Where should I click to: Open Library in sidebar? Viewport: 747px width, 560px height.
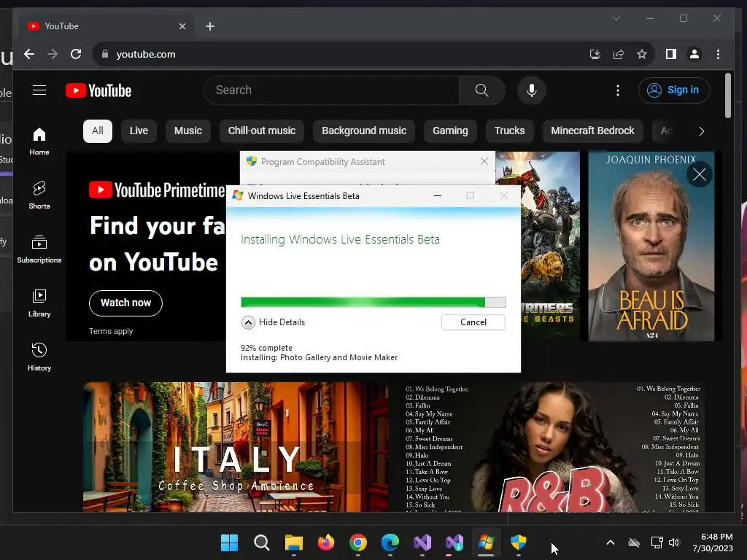[x=39, y=303]
